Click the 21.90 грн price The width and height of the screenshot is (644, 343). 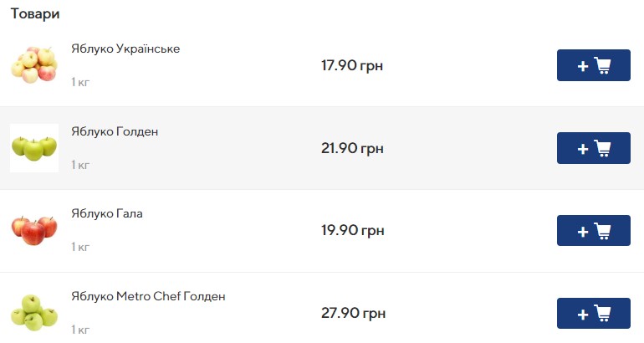pos(352,148)
